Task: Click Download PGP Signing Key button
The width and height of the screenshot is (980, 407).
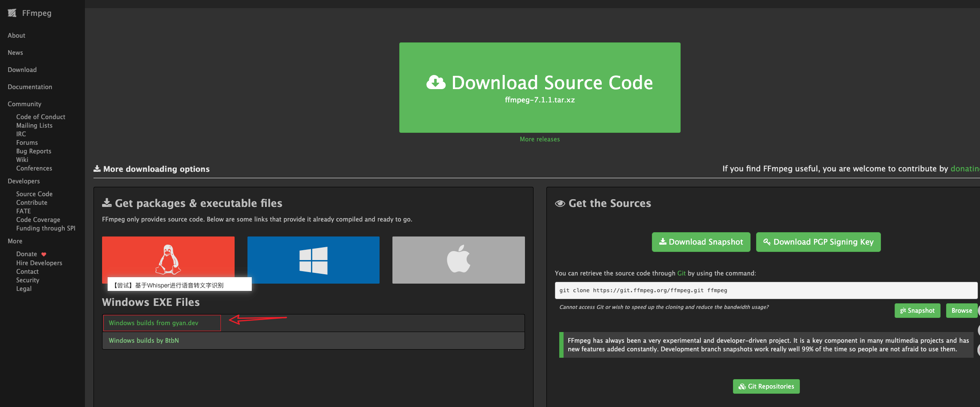Action: point(818,242)
